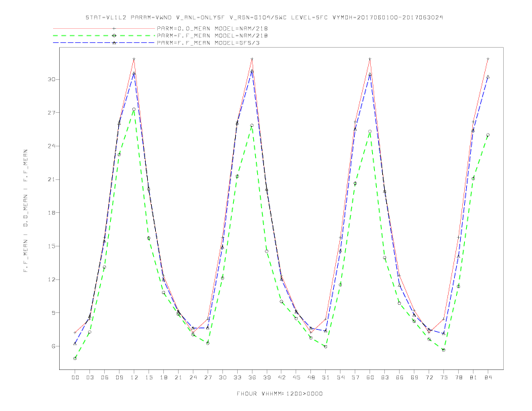Click x-axis forecast hour label 48
This screenshot has width=532, height=411.
pyautogui.click(x=311, y=377)
